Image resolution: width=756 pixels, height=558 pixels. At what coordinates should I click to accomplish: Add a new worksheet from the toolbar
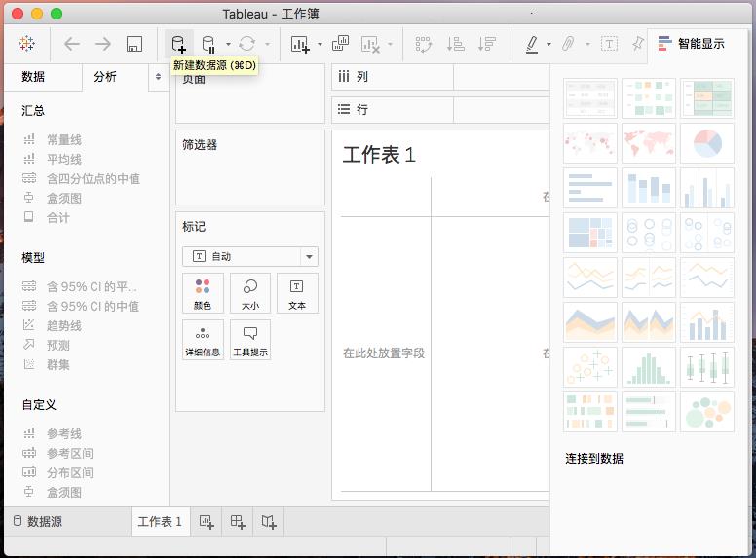point(300,44)
